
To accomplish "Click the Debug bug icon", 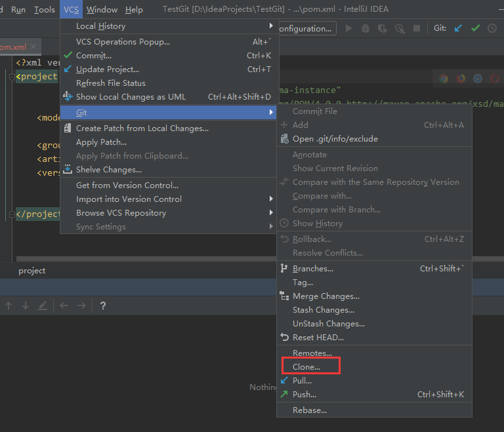I will click(x=366, y=29).
